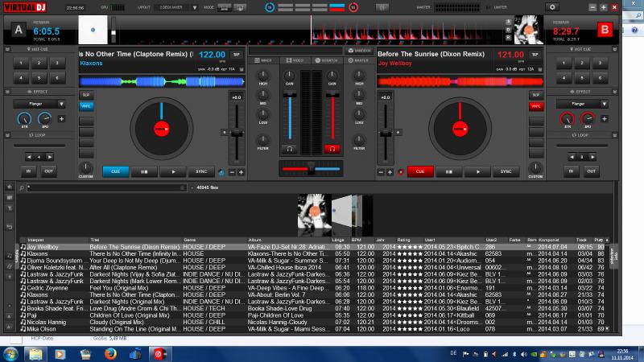This screenshot has height=362, width=644.
Task: Set loop IN on deck A
Action: point(28,171)
